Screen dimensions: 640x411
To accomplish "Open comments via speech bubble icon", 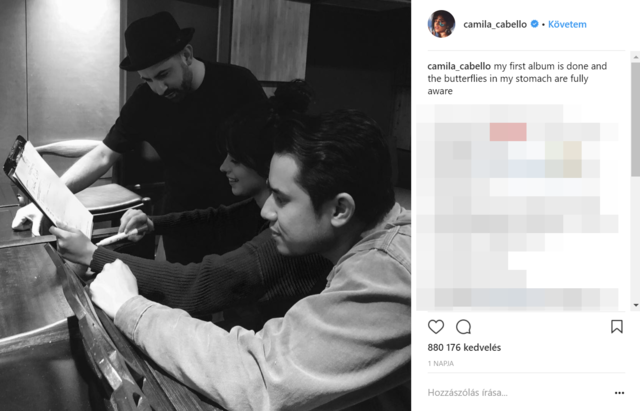I will click(x=463, y=327).
